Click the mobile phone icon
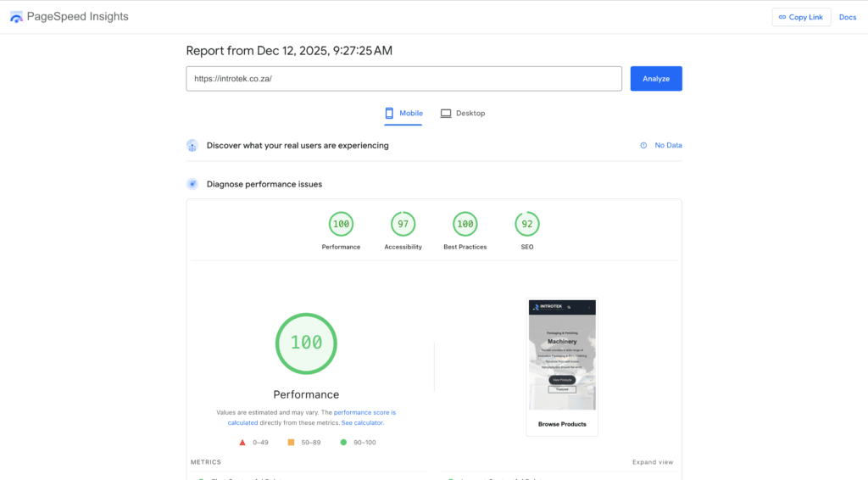The height and width of the screenshot is (480, 868). tap(389, 113)
